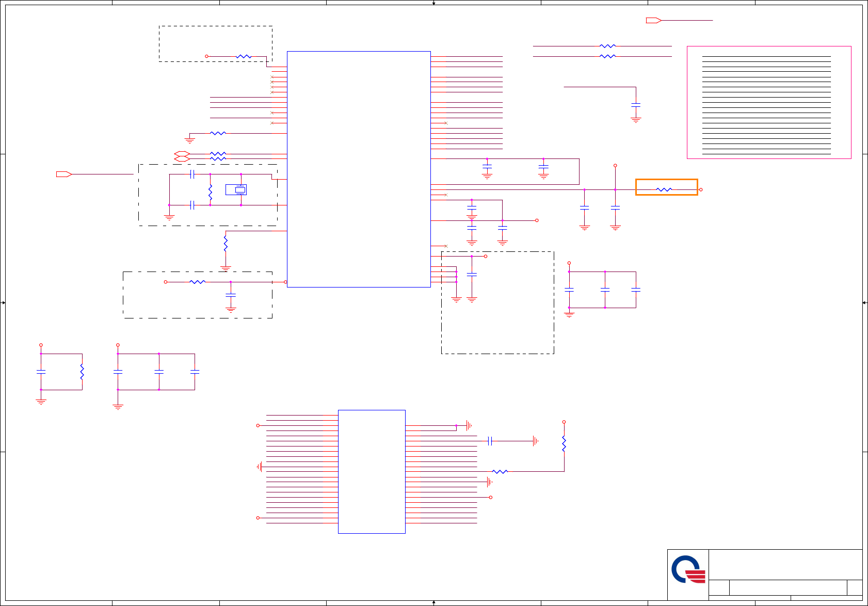Screen dimensions: 868x606
Task: Select the capacitor in the lower-left dashed box
Action: (231, 295)
